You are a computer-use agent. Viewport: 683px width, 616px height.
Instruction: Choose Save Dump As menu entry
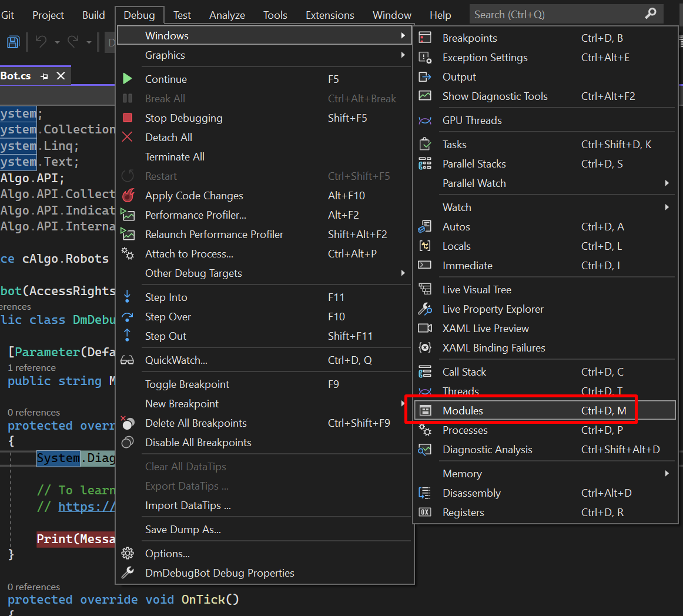coord(265,530)
